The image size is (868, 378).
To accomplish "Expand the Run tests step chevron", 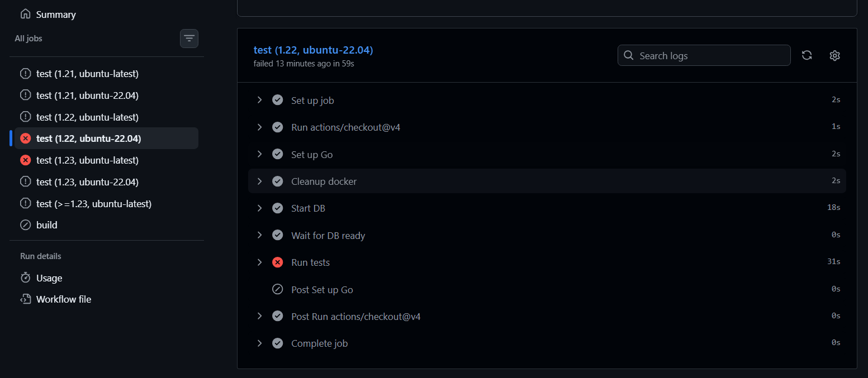I will [x=259, y=262].
